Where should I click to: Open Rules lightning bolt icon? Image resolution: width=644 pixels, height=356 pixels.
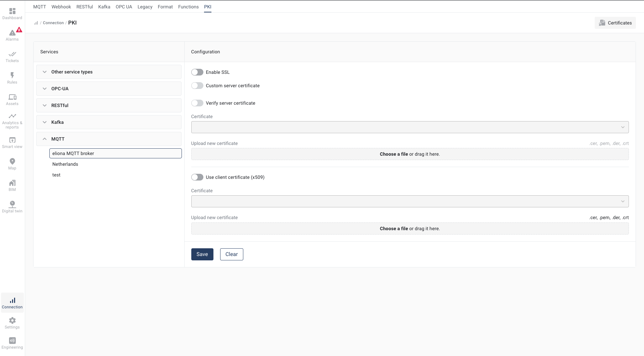12,75
